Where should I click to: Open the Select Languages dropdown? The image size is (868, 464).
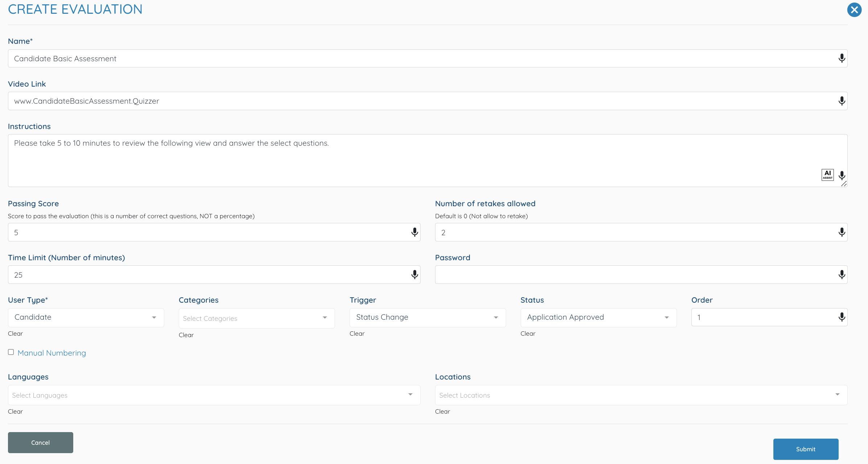tap(214, 395)
